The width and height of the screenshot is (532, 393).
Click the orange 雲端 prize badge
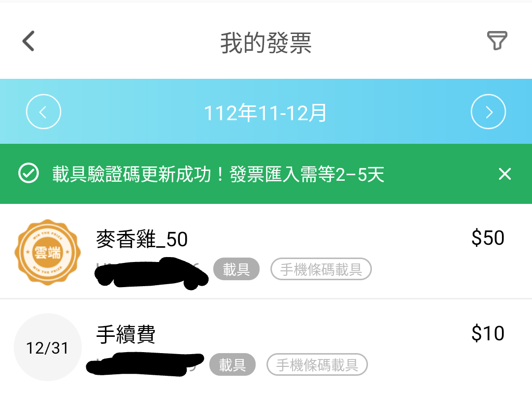[47, 252]
